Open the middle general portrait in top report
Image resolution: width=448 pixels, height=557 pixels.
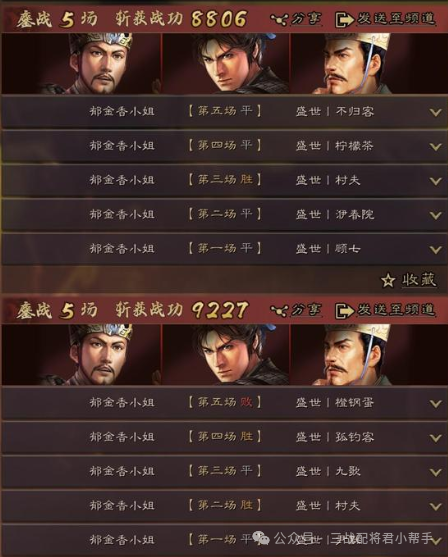[x=226, y=64]
